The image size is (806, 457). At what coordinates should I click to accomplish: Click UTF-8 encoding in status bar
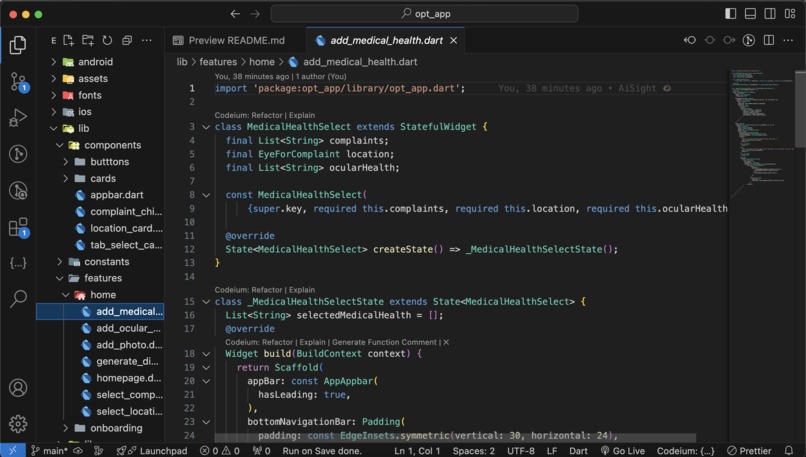(x=521, y=451)
